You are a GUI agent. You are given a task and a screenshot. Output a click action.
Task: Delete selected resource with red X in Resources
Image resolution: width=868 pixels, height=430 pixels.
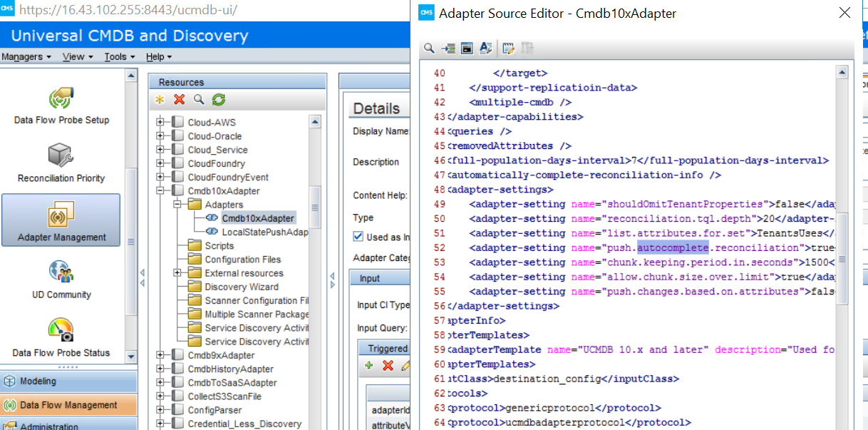180,100
